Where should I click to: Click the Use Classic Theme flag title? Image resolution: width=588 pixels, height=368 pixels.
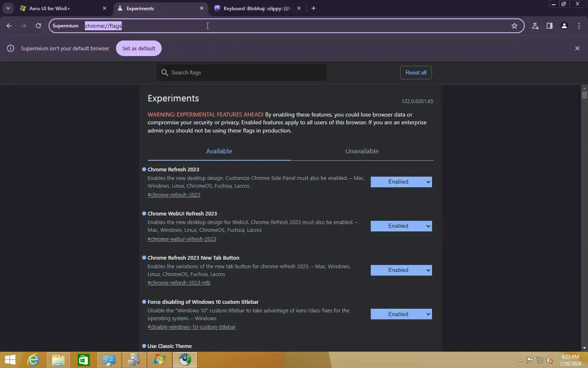coord(169,346)
